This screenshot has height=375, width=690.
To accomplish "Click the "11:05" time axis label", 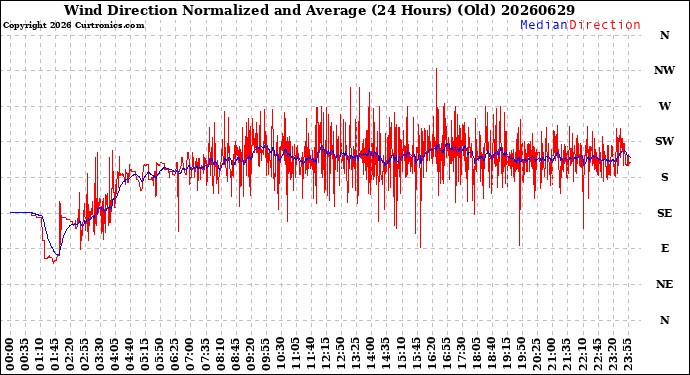I will click(295, 354).
